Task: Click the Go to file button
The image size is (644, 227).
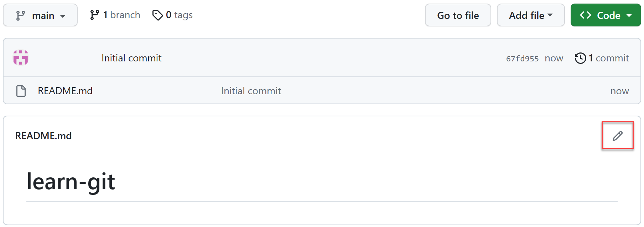Action: [x=458, y=15]
